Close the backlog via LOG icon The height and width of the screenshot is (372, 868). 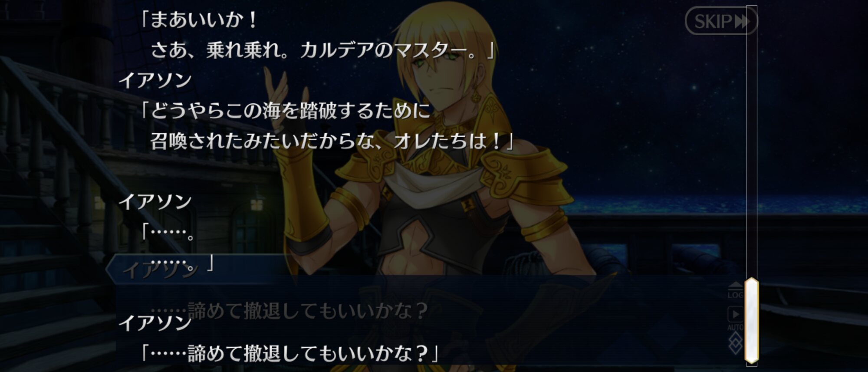(x=735, y=290)
